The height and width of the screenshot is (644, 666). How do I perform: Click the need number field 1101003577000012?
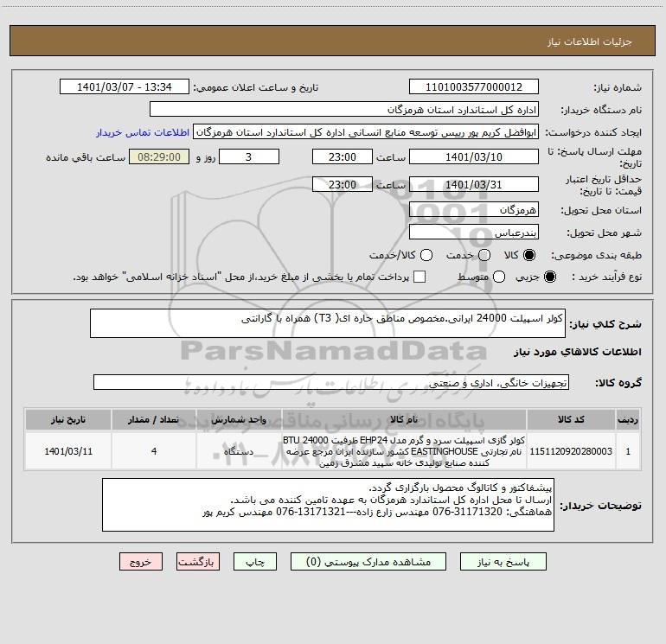pos(474,87)
